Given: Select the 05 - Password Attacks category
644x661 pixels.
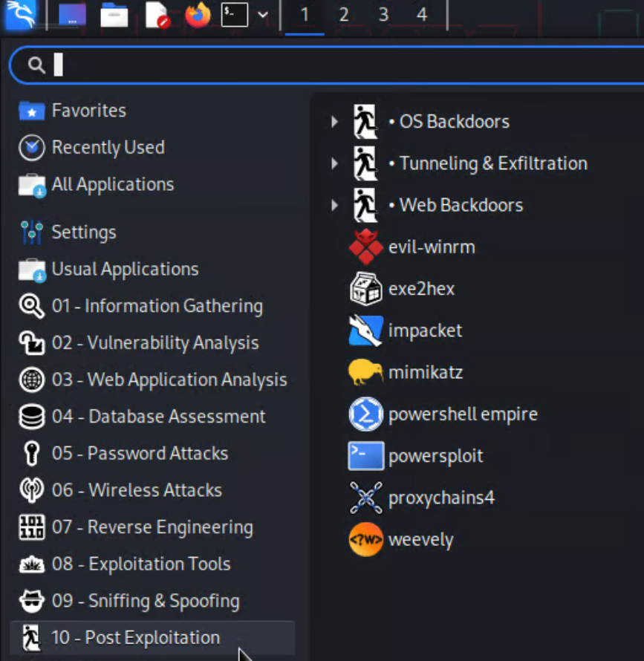Looking at the screenshot, I should 139,453.
